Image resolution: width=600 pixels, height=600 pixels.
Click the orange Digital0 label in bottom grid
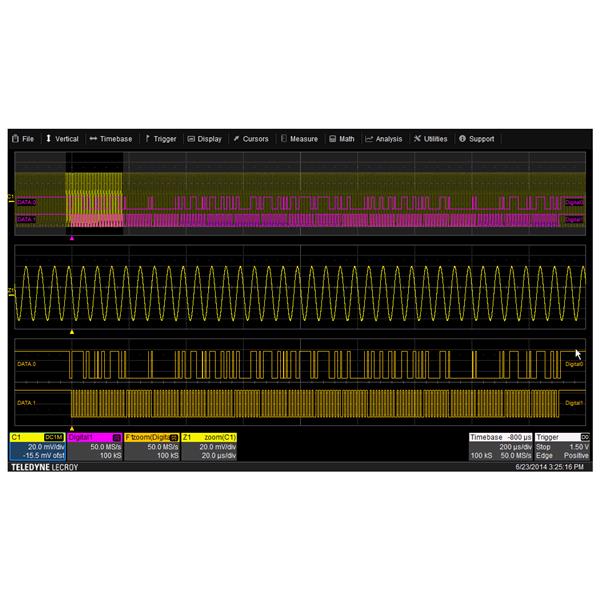pyautogui.click(x=574, y=364)
